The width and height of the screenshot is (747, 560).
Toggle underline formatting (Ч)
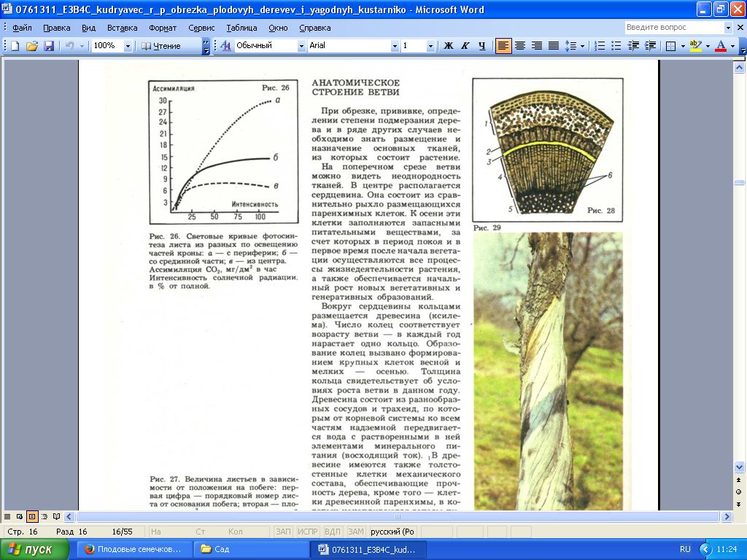(x=481, y=45)
